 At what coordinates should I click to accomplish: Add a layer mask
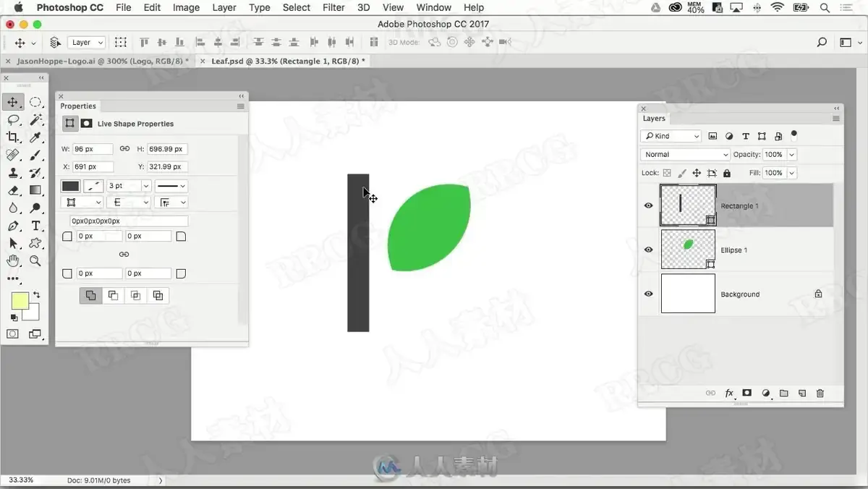[747, 393]
